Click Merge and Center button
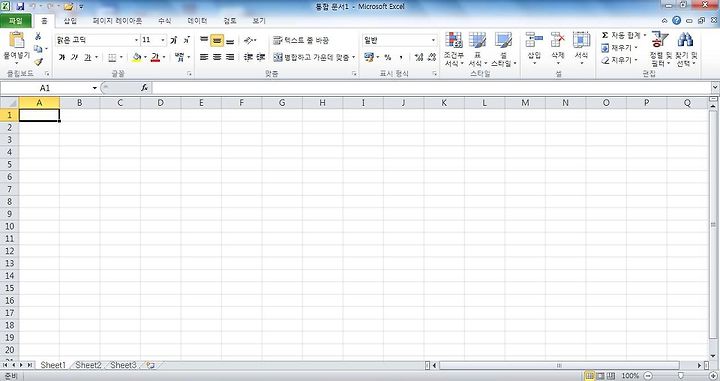The width and height of the screenshot is (720, 381). pos(314,57)
